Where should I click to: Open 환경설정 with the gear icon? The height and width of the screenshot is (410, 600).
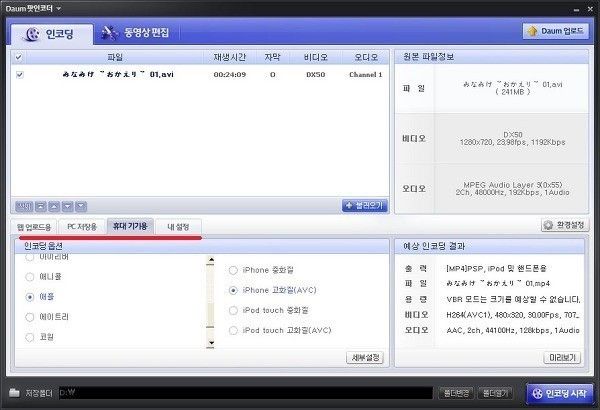coord(565,225)
